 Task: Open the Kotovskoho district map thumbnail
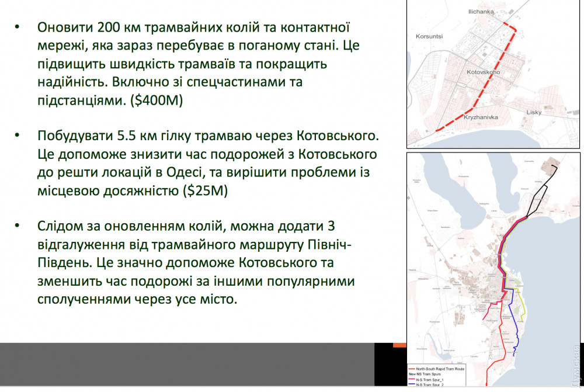click(493, 74)
